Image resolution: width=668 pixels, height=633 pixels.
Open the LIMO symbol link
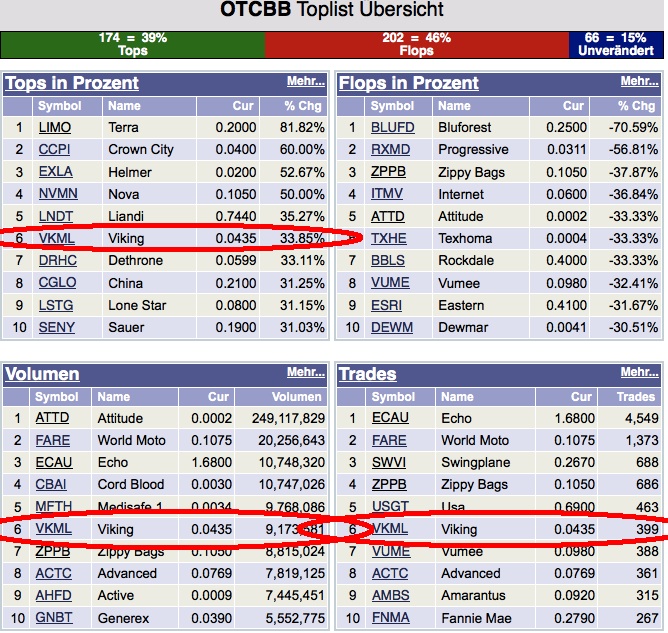[x=55, y=127]
